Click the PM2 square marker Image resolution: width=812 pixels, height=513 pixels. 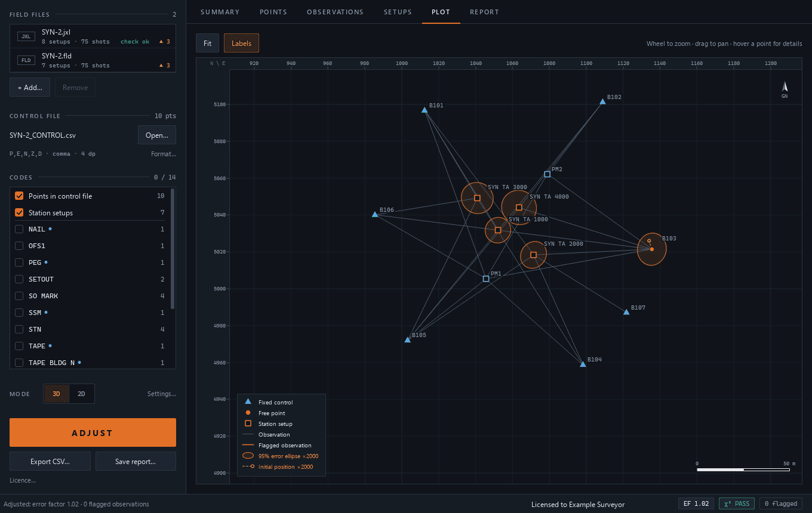click(x=547, y=174)
